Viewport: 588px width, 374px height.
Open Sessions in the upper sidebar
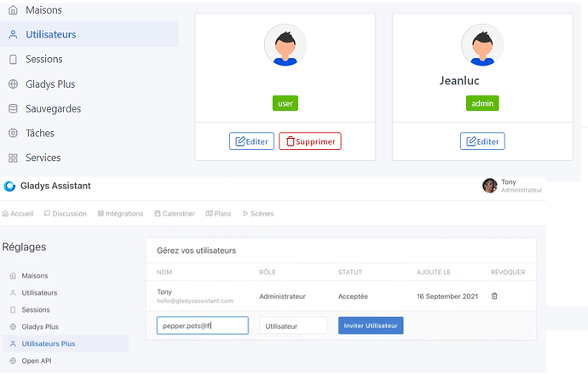pyautogui.click(x=43, y=60)
